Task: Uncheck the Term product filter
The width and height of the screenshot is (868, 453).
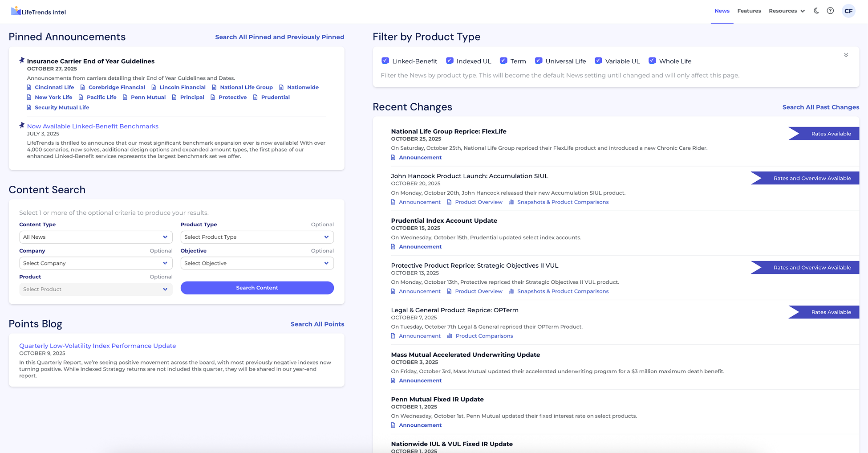Action: tap(503, 61)
